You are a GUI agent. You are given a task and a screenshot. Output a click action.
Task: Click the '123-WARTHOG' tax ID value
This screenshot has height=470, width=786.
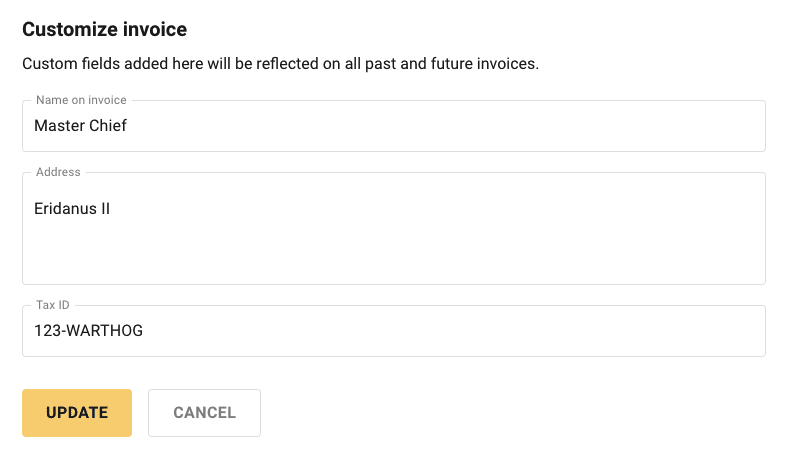click(x=88, y=331)
